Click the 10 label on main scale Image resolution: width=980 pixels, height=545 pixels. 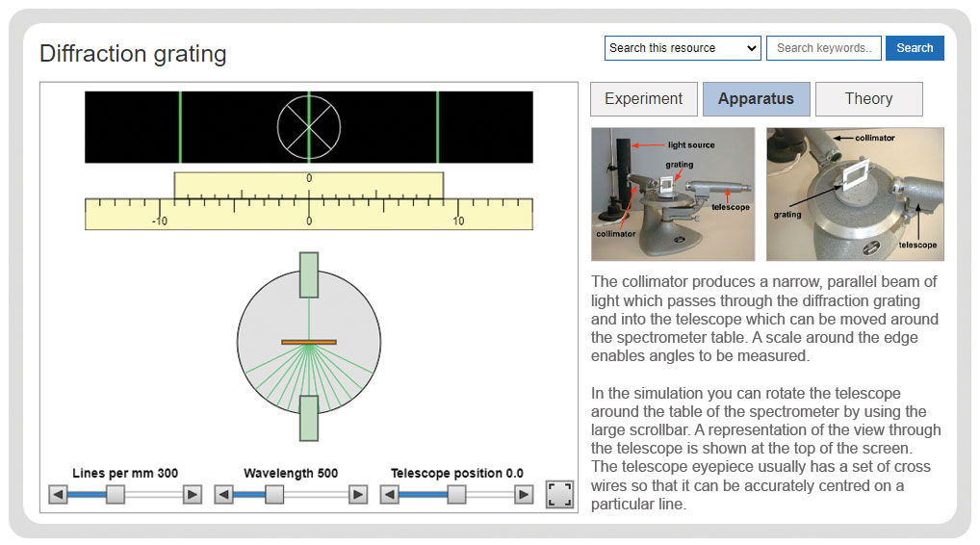(458, 221)
